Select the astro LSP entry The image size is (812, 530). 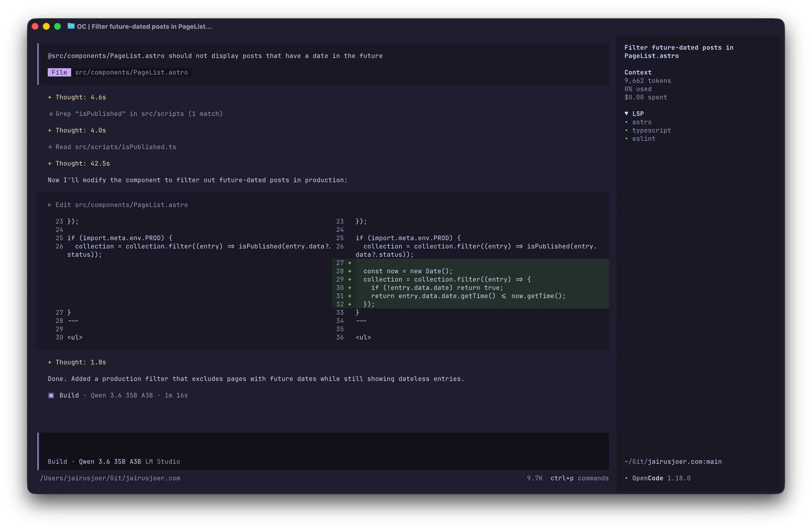coord(642,122)
